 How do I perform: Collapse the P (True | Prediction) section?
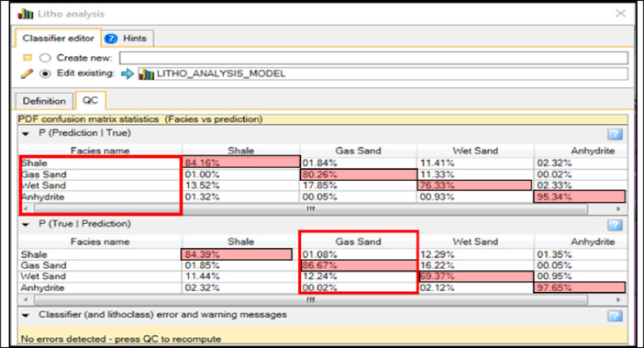(x=26, y=224)
